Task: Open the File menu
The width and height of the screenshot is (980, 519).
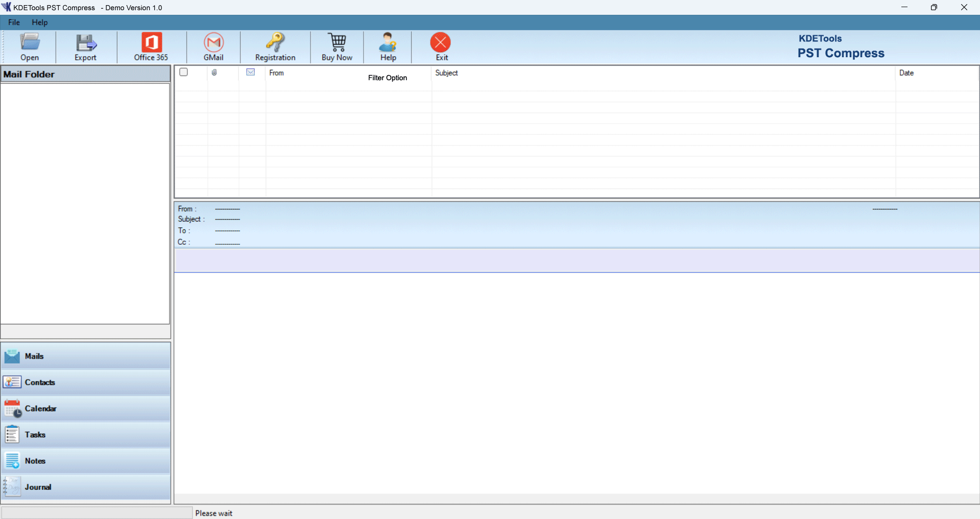Action: click(x=14, y=22)
